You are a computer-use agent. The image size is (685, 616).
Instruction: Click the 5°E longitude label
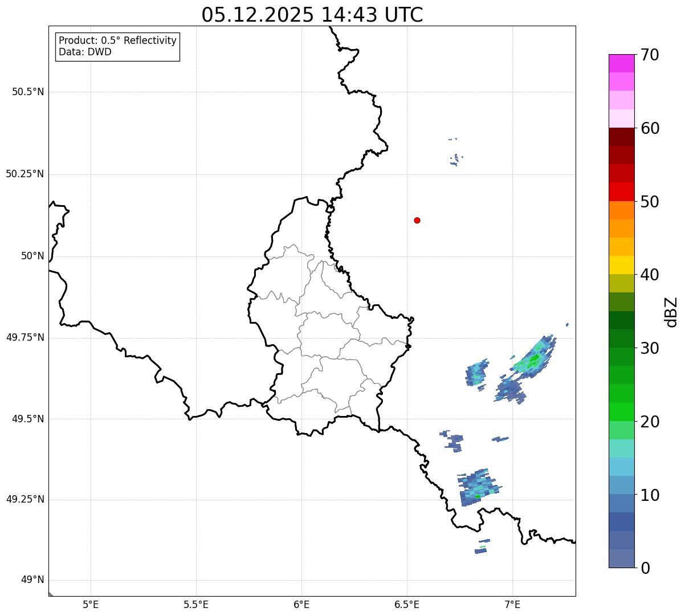(91, 604)
